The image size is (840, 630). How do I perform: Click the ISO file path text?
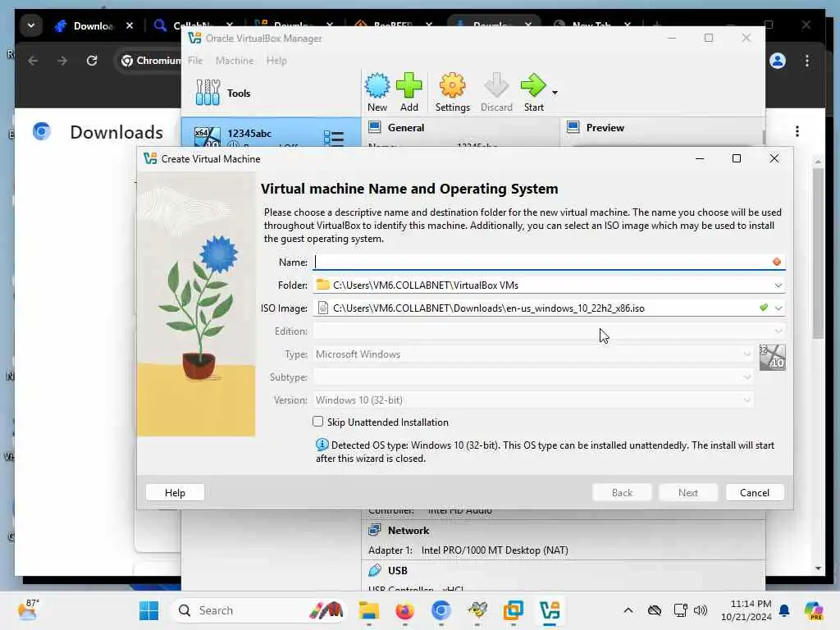click(489, 308)
